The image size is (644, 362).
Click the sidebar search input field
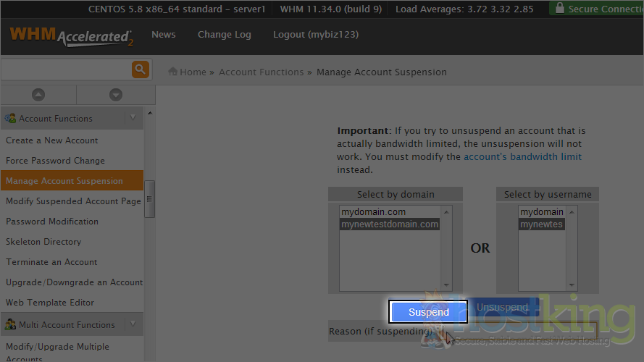pyautogui.click(x=65, y=70)
